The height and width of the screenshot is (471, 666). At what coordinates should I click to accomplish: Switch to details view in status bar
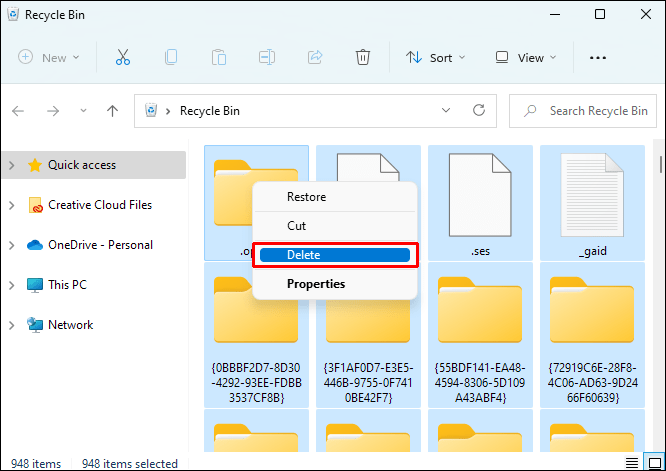(632, 463)
